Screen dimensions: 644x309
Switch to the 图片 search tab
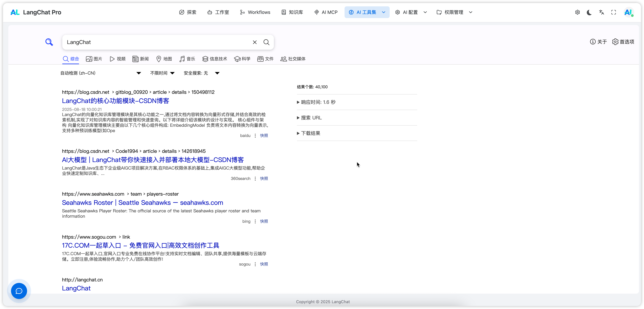94,59
